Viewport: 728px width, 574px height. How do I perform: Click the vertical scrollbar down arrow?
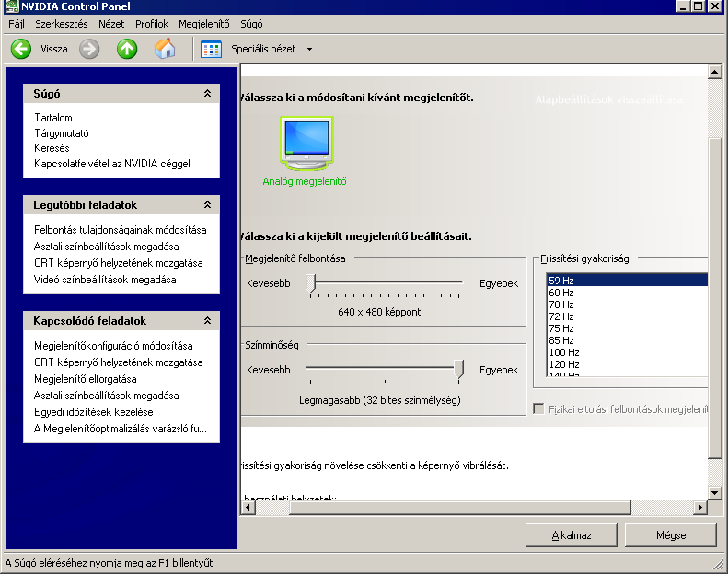click(x=714, y=493)
